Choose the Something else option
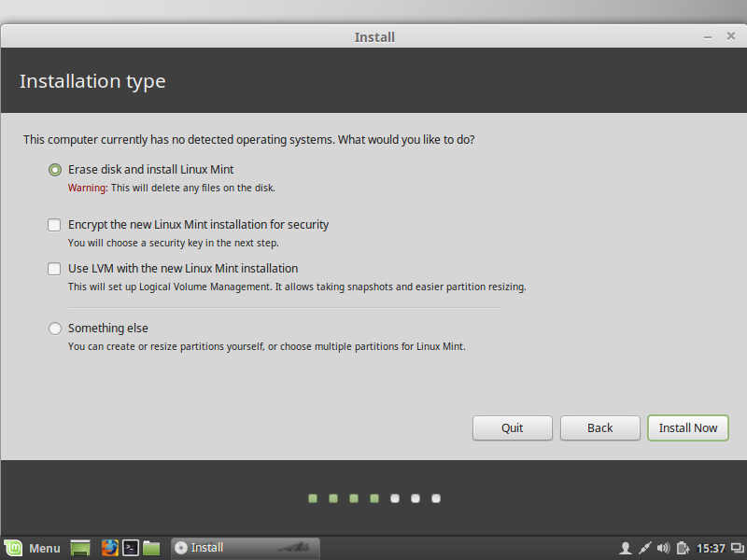Image resolution: width=747 pixels, height=560 pixels. [x=55, y=329]
